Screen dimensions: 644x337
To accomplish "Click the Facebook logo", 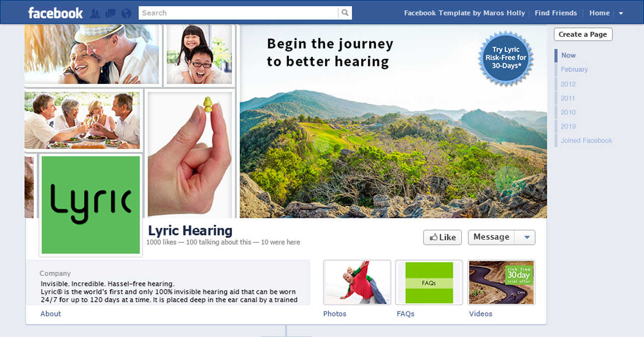I will 55,13.
